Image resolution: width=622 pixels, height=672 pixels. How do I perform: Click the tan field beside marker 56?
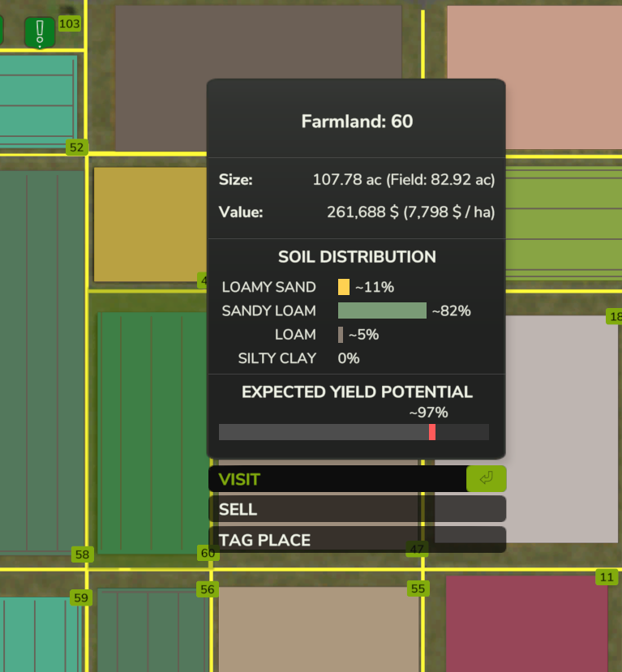click(x=318, y=629)
